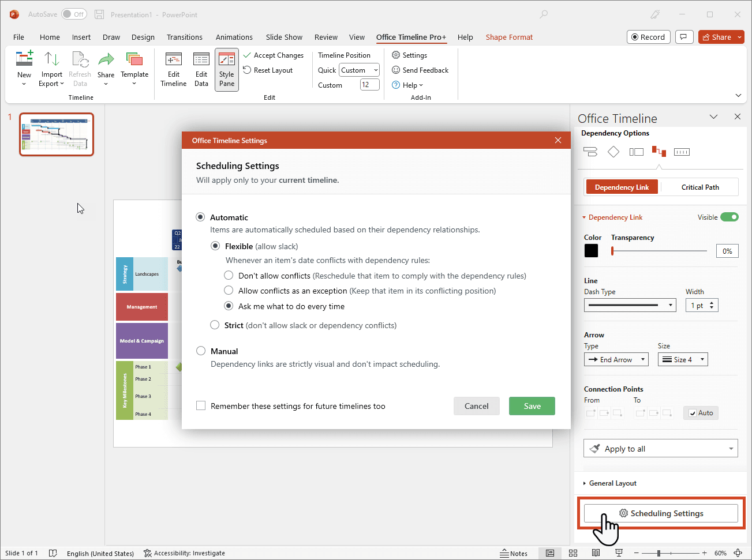This screenshot has width=752, height=560.
Task: Save the Scheduling Settings
Action: point(532,405)
